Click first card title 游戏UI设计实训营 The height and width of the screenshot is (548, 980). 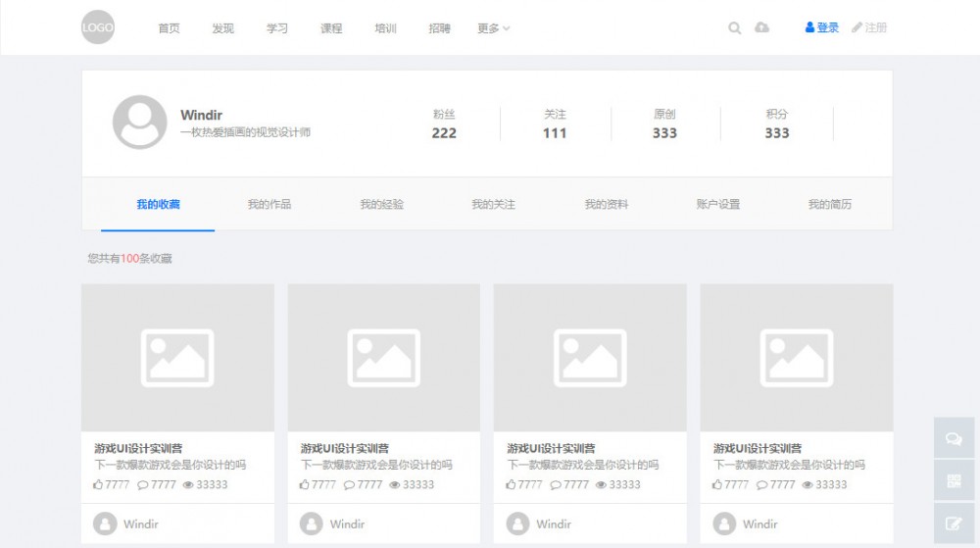[138, 449]
